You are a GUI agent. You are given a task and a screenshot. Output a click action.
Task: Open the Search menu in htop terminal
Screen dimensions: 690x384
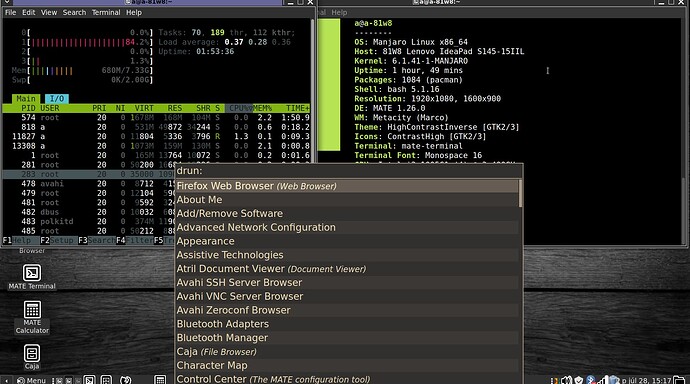(74, 12)
